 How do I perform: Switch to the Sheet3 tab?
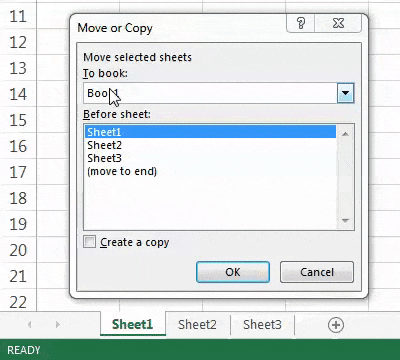(262, 324)
